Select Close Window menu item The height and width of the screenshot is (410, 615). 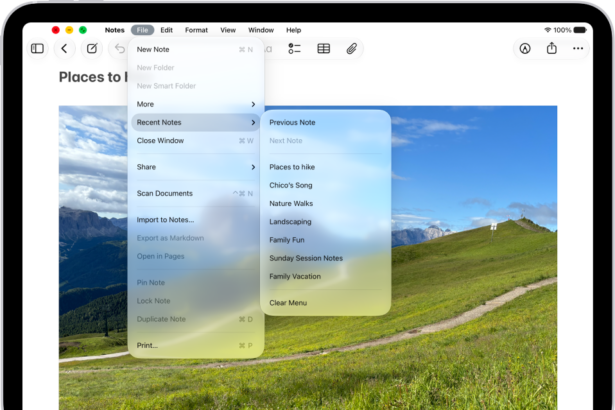(195, 140)
